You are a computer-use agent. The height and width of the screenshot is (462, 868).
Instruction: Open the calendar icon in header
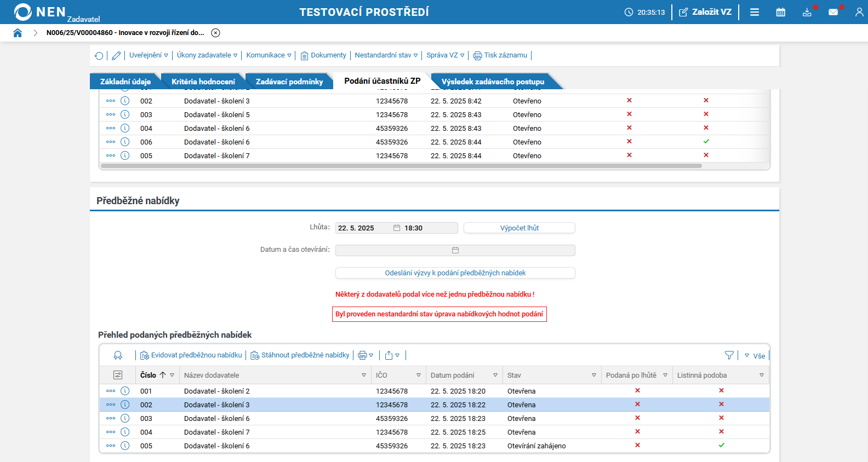[781, 12]
